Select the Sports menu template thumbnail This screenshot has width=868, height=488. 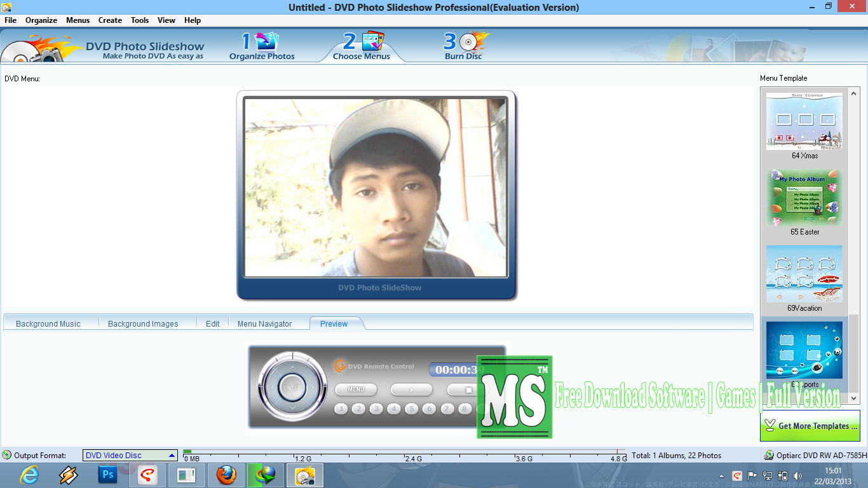click(804, 350)
